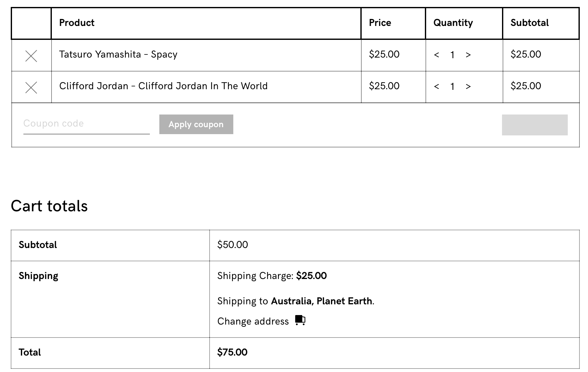Focus the Coupon code field
This screenshot has height=372, width=588.
coord(86,124)
